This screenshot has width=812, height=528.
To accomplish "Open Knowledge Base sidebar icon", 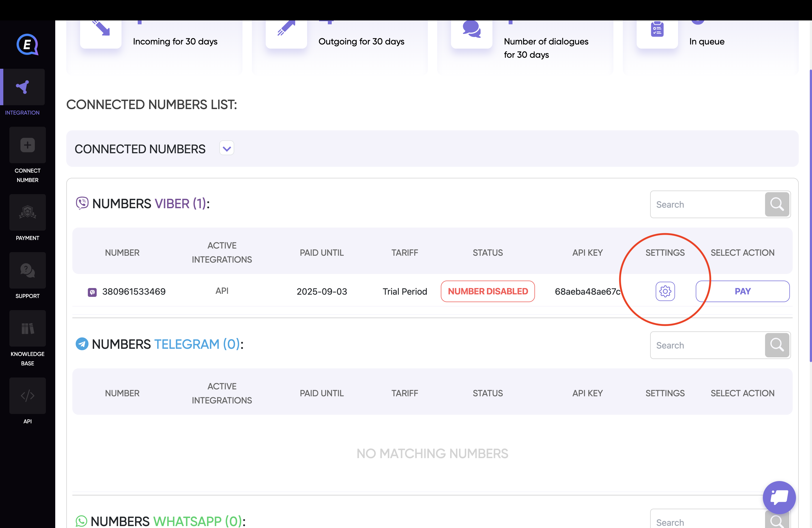I will (x=27, y=328).
